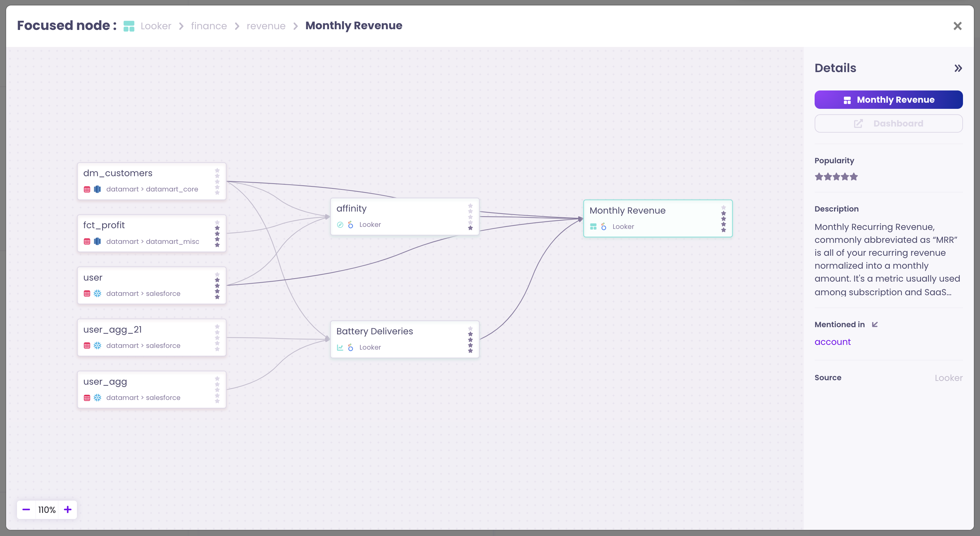Click the Snowflake icon on user node
The width and height of the screenshot is (980, 536).
tap(97, 294)
